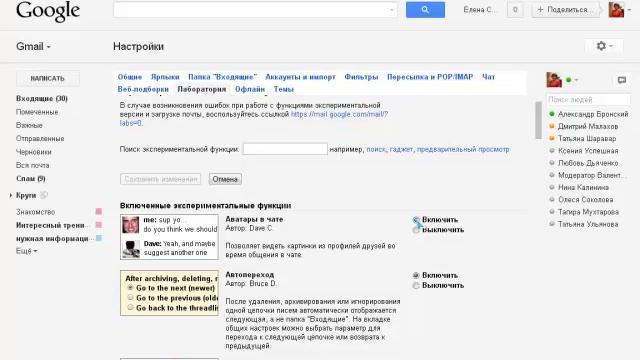Open the Пересылка и POP/IMAP tab
The width and height of the screenshot is (640, 360).
pos(430,77)
